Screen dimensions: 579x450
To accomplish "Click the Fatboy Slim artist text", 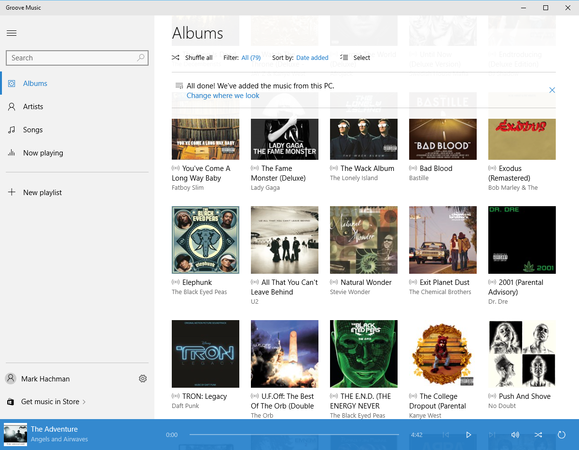I will pos(188,188).
